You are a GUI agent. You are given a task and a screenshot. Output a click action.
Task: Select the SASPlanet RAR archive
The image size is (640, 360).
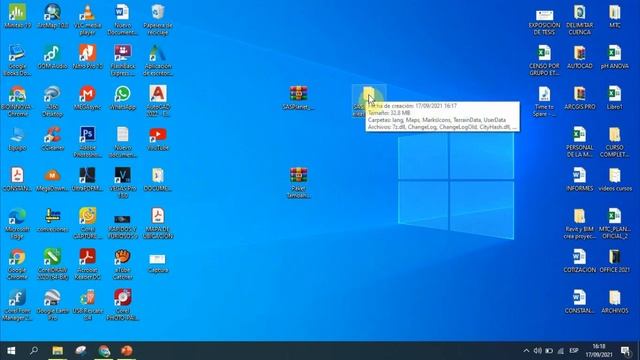pos(299,98)
